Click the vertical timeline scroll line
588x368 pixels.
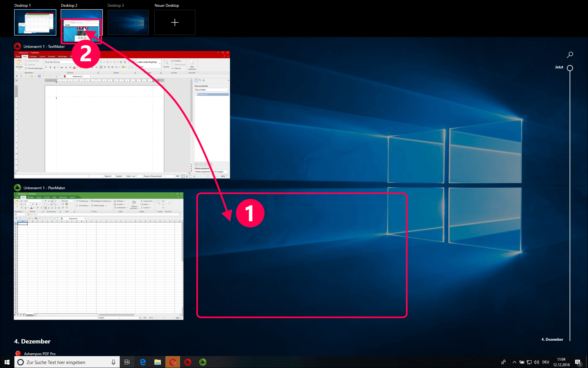coord(570,205)
